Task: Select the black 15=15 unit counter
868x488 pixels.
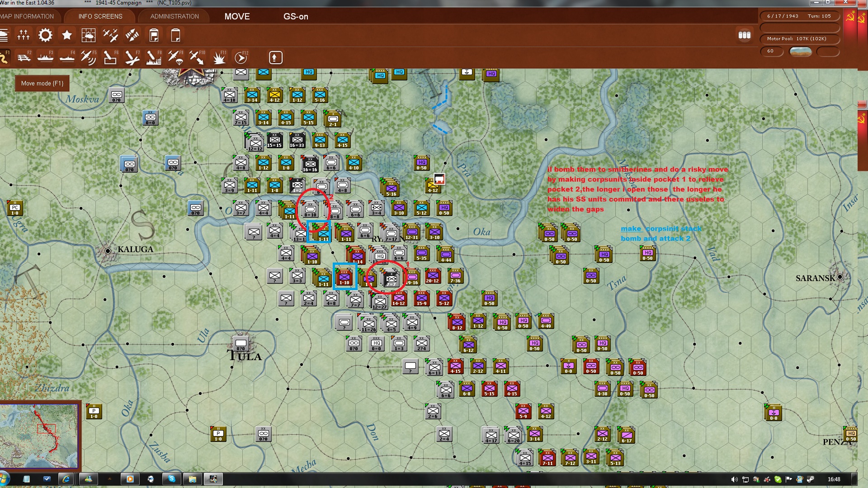Action: [x=274, y=141]
